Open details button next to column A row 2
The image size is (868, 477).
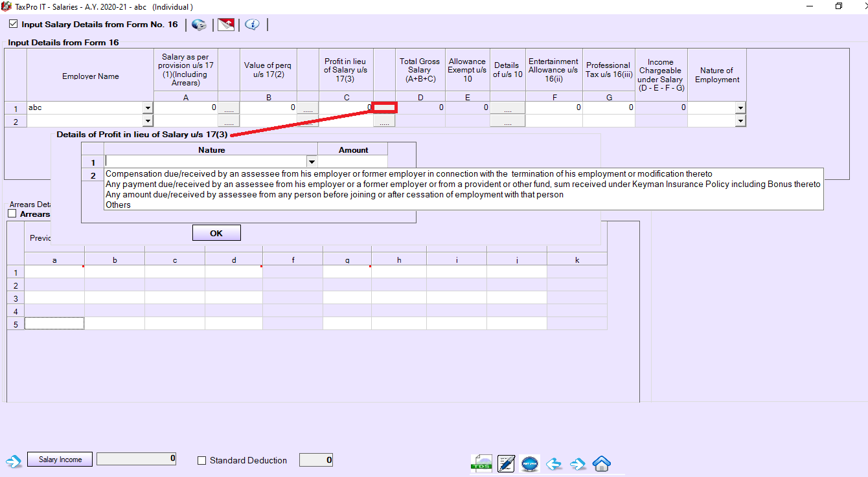(229, 120)
